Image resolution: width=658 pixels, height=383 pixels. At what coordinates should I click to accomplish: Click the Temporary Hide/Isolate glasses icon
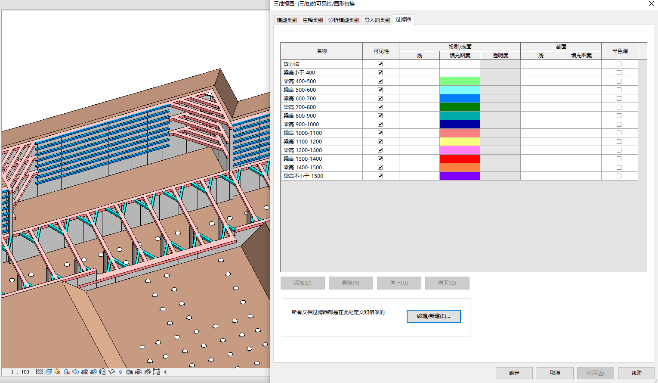[x=112, y=372]
